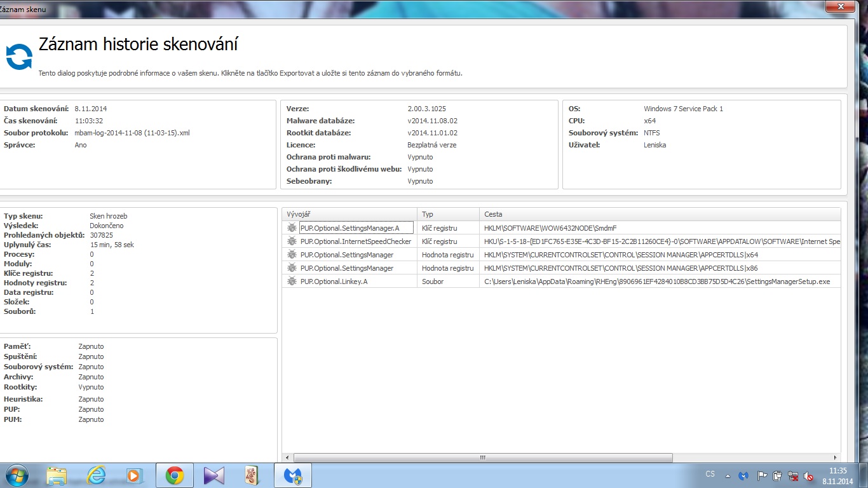The height and width of the screenshot is (488, 868).
Task: Click the bug icon beside PUP.Optional.Linkey.A
Action: [292, 281]
